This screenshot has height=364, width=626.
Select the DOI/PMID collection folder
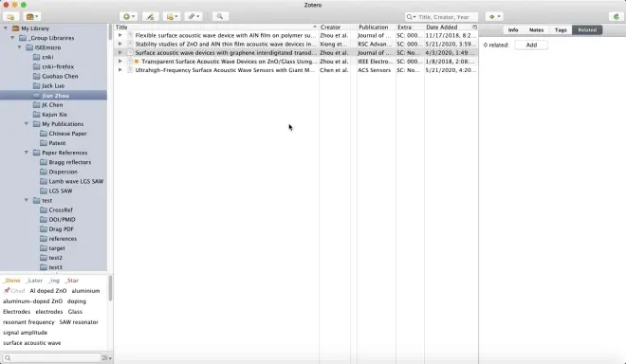[x=62, y=220]
